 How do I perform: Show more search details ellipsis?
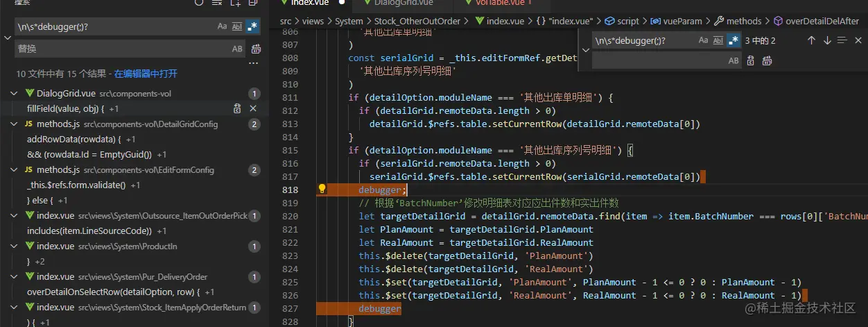[x=254, y=62]
